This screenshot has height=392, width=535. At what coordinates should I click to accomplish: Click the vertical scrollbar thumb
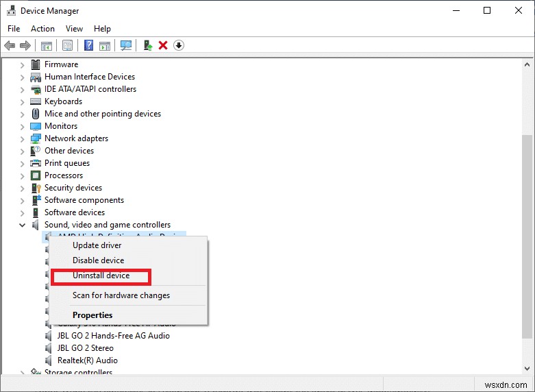coord(527,236)
